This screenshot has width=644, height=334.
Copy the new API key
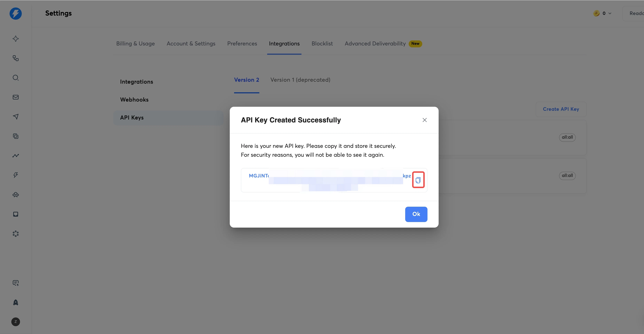click(x=418, y=179)
